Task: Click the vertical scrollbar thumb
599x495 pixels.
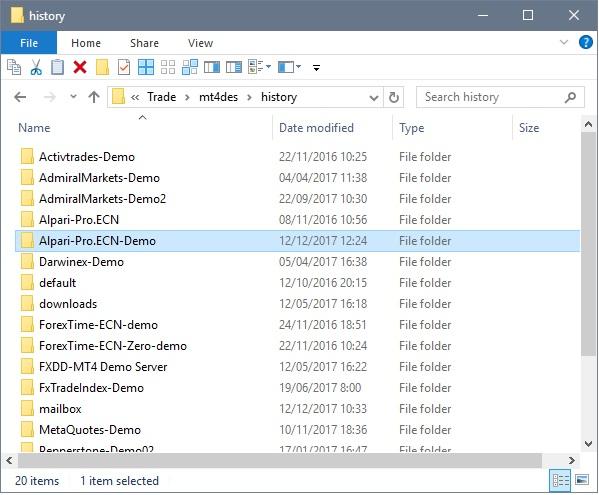Action: click(588, 244)
